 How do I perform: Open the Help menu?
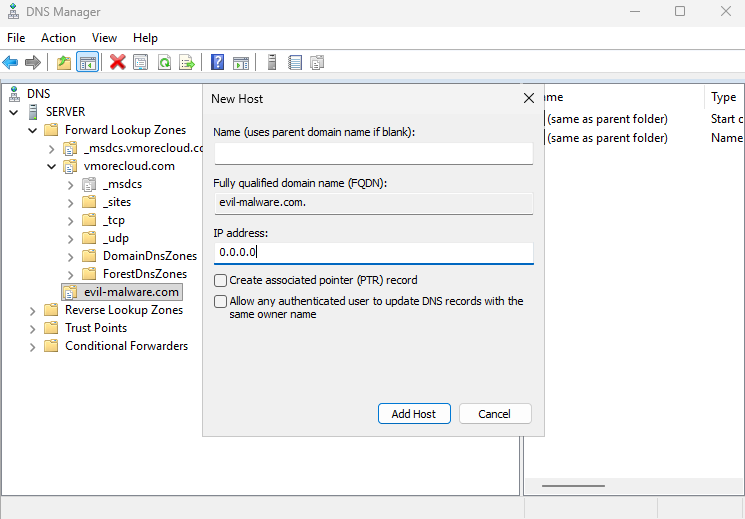[145, 38]
